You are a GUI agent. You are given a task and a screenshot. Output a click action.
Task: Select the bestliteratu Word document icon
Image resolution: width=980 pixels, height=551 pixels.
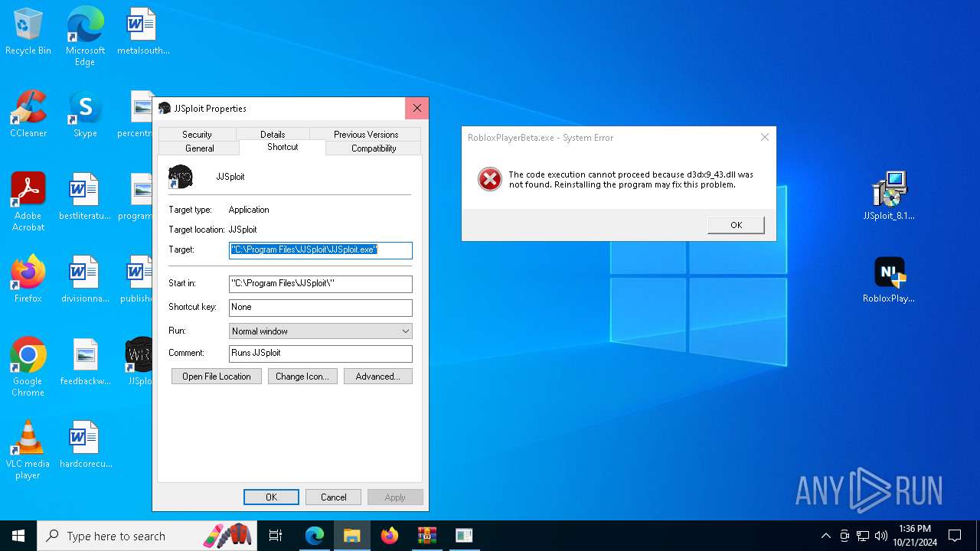[85, 197]
